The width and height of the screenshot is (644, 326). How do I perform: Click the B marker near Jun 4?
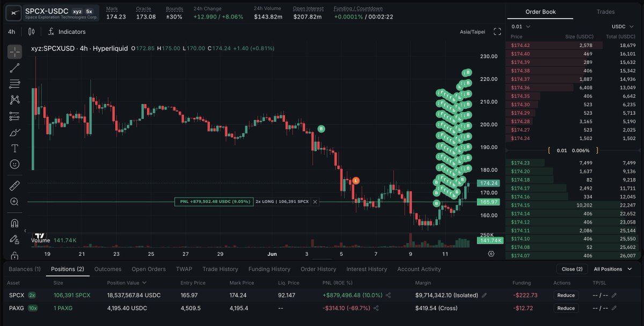pyautogui.click(x=321, y=129)
